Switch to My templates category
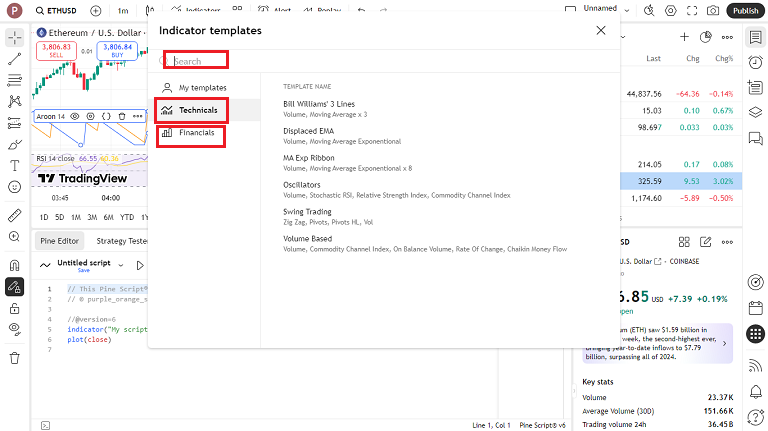The height and width of the screenshot is (431, 768). click(x=202, y=88)
